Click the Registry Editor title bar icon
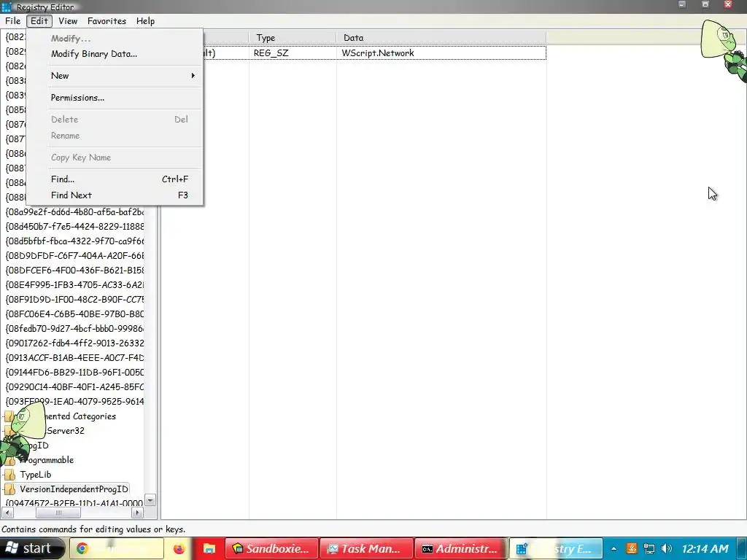747x560 pixels. pos(7,7)
